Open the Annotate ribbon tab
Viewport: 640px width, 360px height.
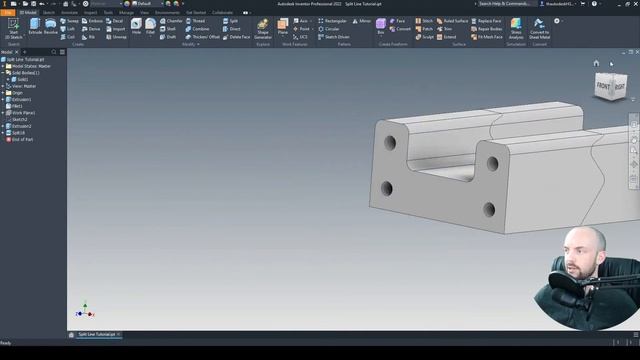point(69,13)
